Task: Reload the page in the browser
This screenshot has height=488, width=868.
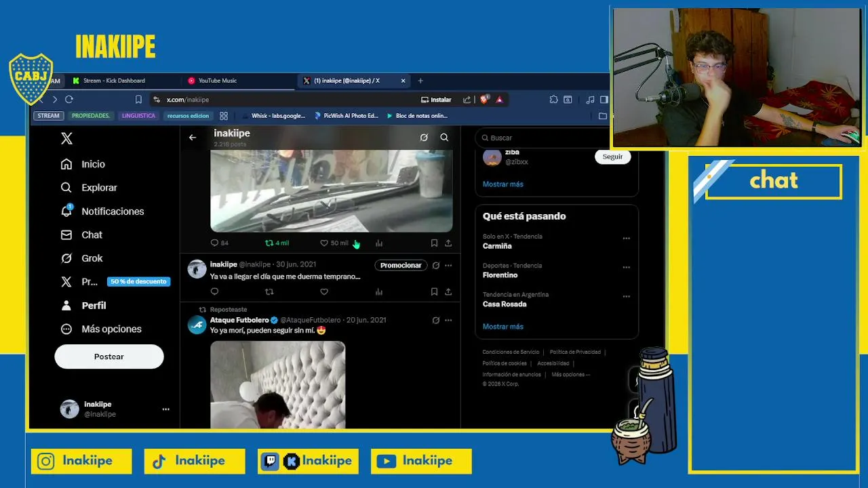Action: (69, 100)
